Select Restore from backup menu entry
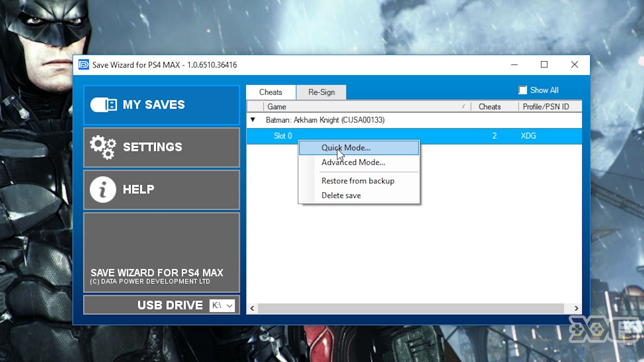This screenshot has height=362, width=644. click(359, 181)
